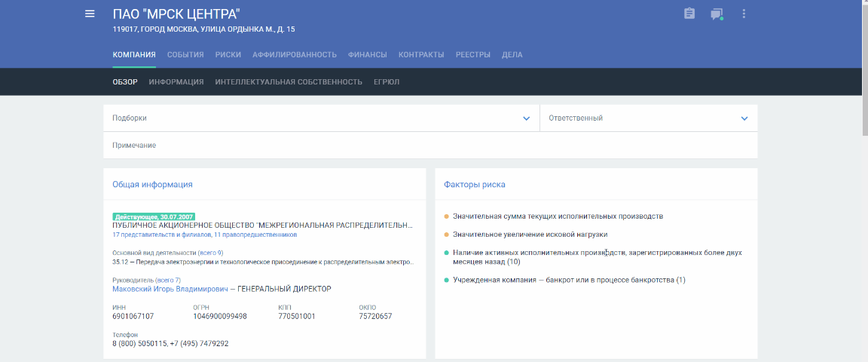
Task: Click the Примечание note field
Action: [x=430, y=146]
